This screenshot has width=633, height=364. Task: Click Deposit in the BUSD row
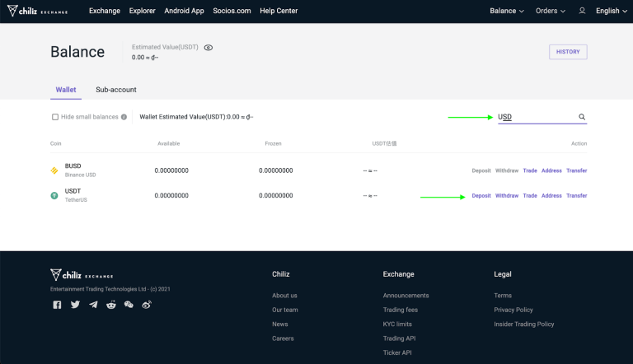tap(481, 170)
